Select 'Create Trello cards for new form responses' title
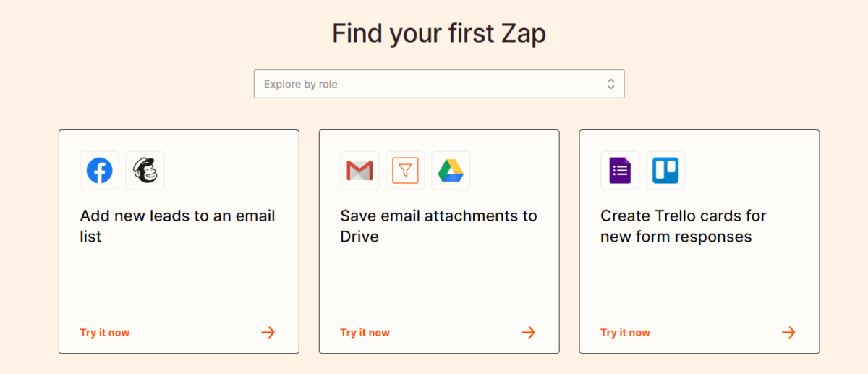The image size is (868, 374). [x=684, y=226]
